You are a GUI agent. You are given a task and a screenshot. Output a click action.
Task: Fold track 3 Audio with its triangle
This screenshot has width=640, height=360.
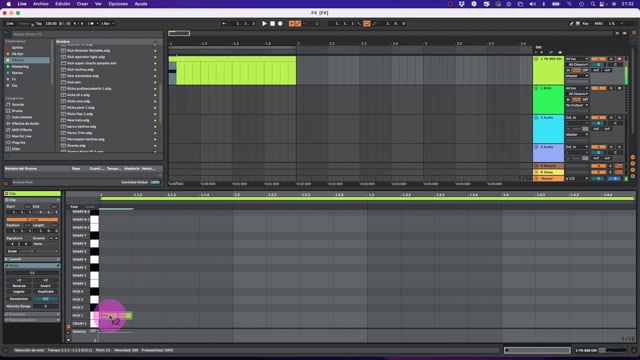(x=536, y=118)
